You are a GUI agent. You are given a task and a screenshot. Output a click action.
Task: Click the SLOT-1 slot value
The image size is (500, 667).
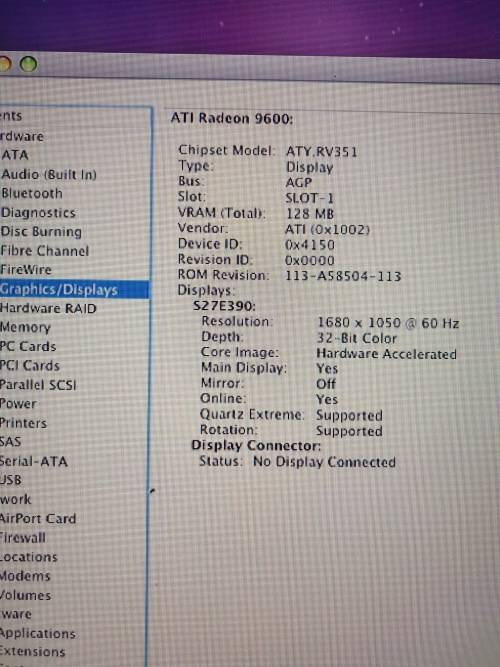[309, 198]
